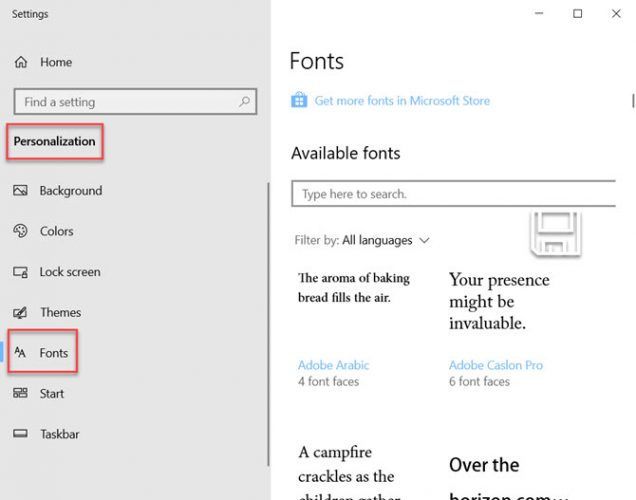Click the Over the horizon font preview
The height and width of the screenshot is (500, 636).
[x=509, y=477]
